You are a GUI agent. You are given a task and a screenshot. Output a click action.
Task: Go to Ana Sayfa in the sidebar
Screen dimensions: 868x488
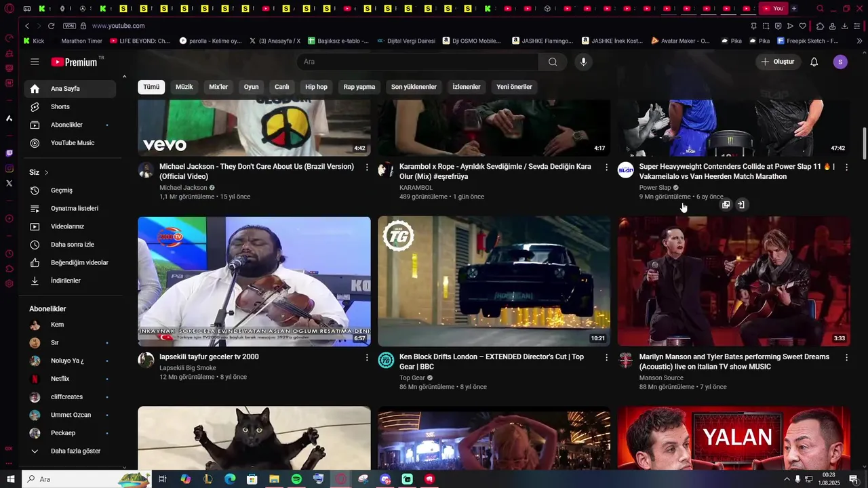click(x=70, y=89)
